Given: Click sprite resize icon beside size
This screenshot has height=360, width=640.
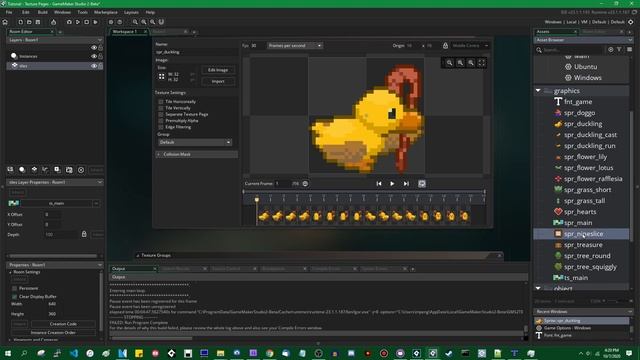Looking at the screenshot, I should 162,76.
